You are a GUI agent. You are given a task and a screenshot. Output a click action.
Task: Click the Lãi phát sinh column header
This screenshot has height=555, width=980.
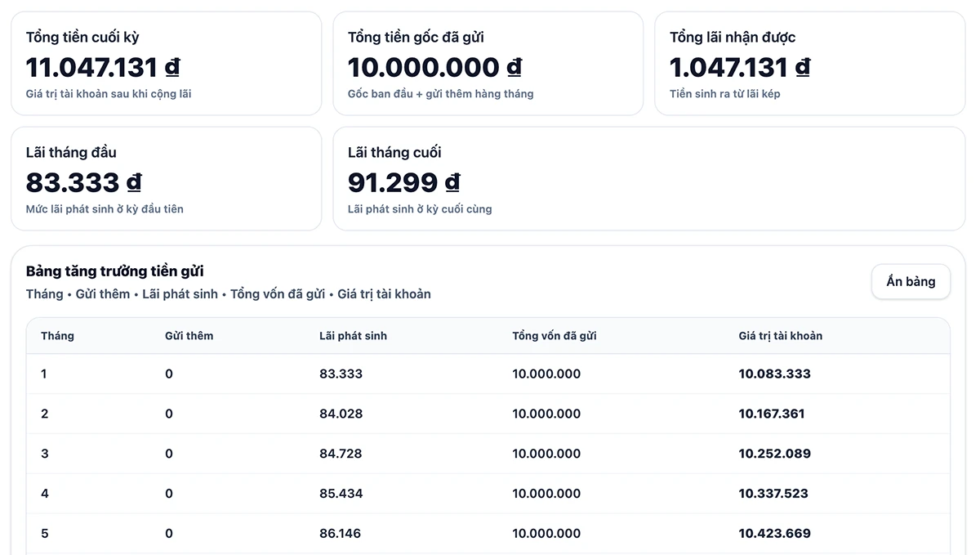click(x=353, y=336)
